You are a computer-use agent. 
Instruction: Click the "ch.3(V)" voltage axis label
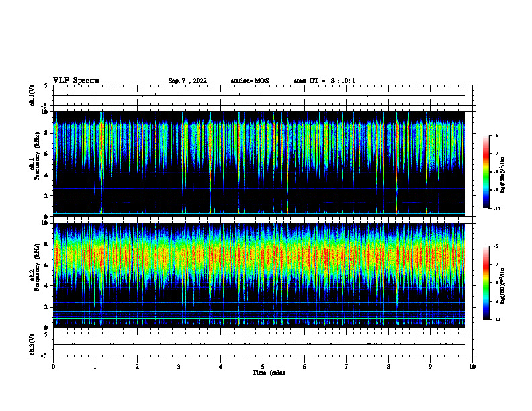point(32,345)
